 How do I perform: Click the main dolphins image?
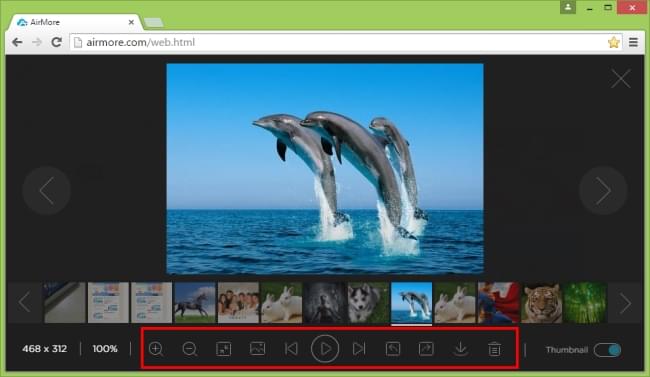[x=325, y=168]
